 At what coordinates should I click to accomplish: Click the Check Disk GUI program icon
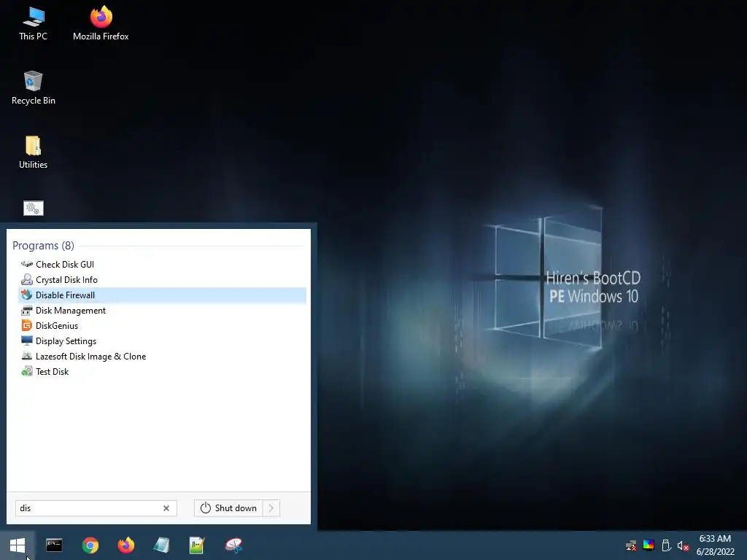pos(27,264)
